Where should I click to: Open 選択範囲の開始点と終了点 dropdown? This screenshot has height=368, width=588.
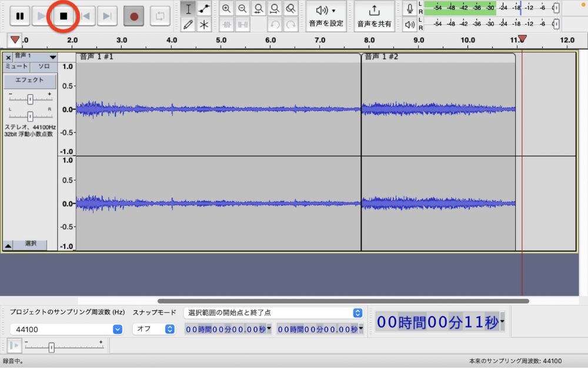tap(273, 313)
